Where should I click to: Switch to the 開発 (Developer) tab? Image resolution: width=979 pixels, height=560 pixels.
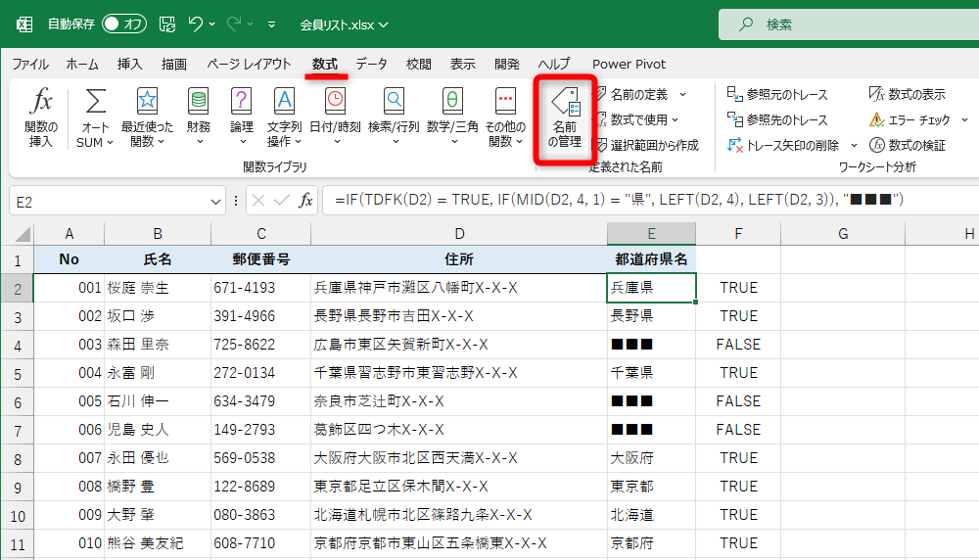pyautogui.click(x=506, y=64)
